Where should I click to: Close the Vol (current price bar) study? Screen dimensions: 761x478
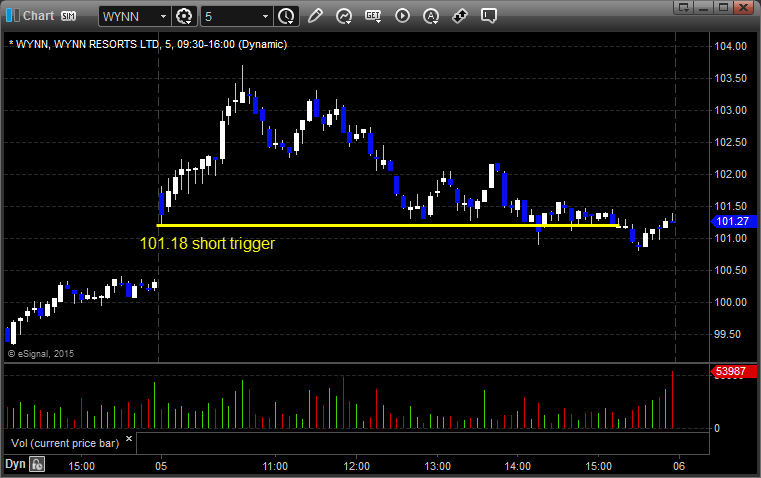[x=129, y=439]
